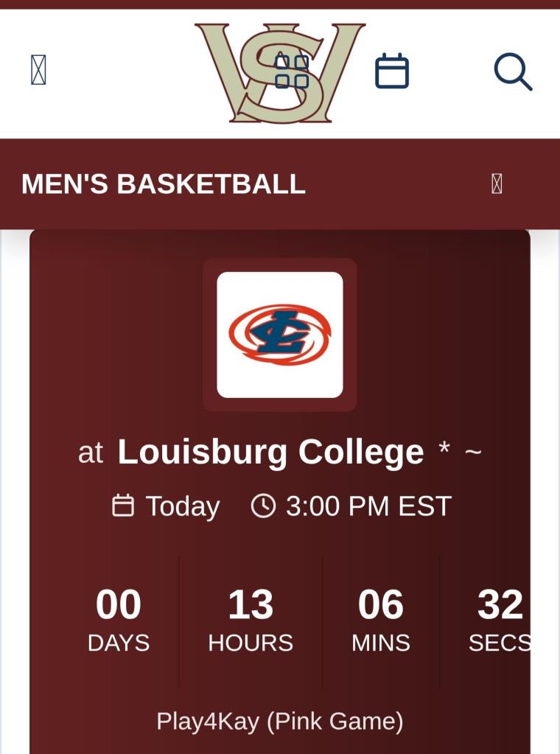Open the Louisburg College opponent link

(270, 452)
